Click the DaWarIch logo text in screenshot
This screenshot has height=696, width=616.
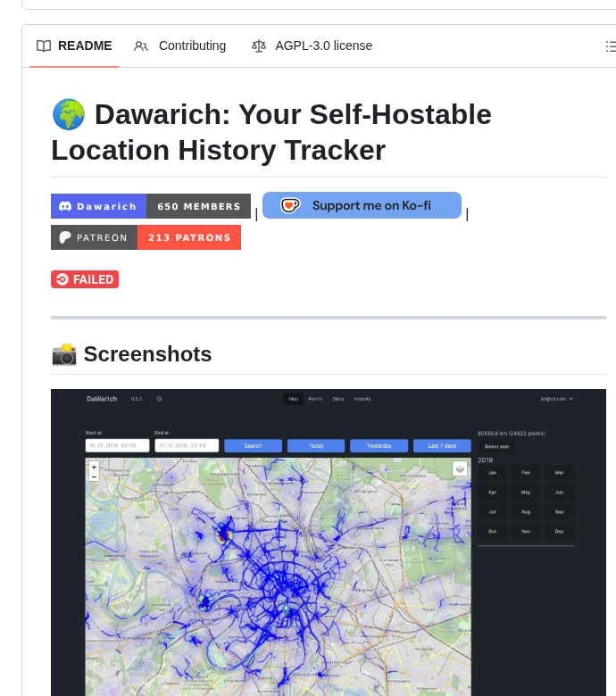102,399
